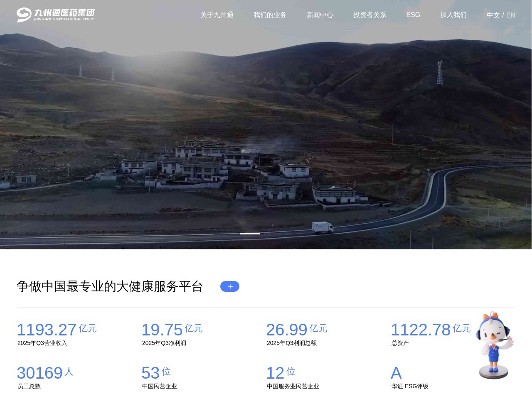
Task: Select 加入我们 in the top navigation
Action: [453, 15]
